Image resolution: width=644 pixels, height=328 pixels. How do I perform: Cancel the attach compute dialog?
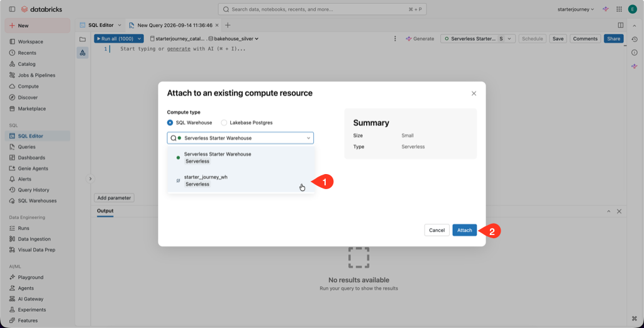pyautogui.click(x=436, y=230)
